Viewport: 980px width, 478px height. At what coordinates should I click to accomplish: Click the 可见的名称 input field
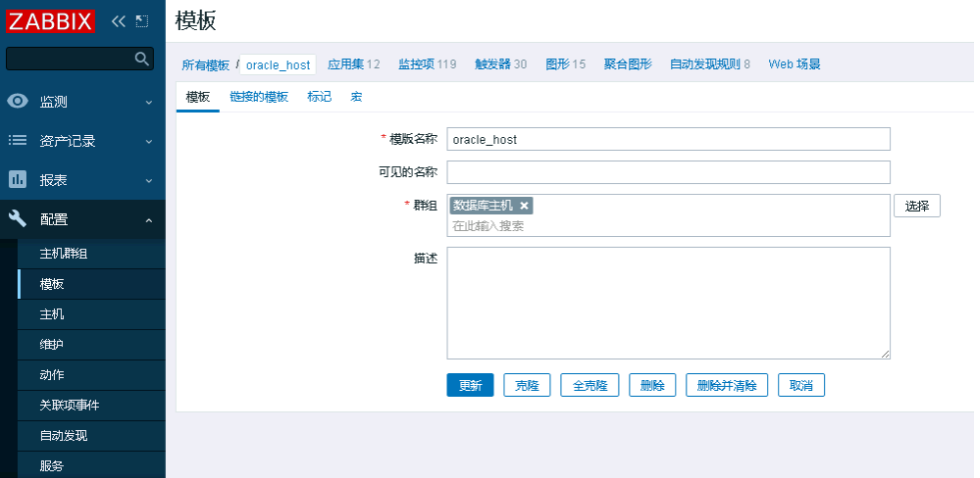(668, 172)
